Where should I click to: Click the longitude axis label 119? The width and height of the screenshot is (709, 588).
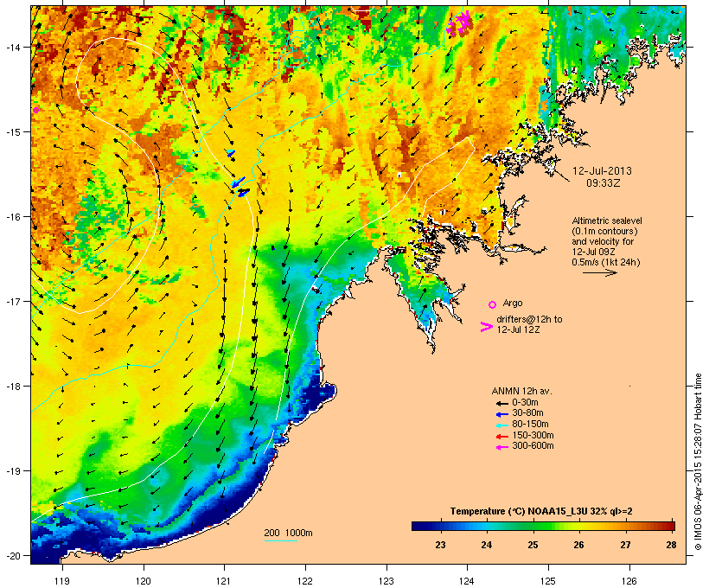(62, 581)
